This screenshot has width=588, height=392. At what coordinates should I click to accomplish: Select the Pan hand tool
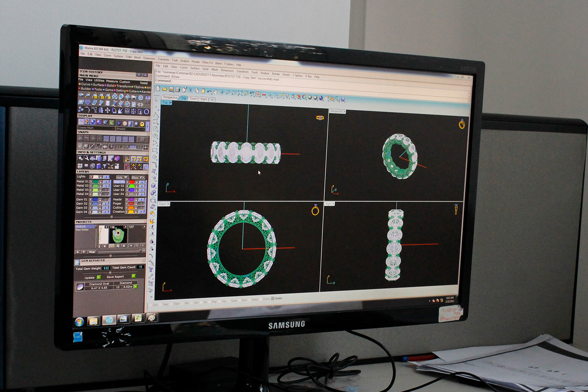point(215,92)
